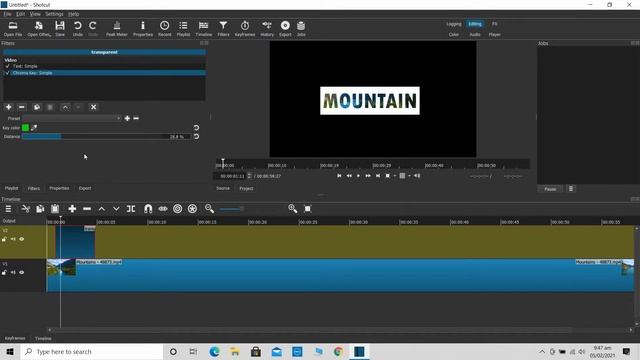Toggle ripple mode target icon
640x360 pixels.
tap(178, 209)
